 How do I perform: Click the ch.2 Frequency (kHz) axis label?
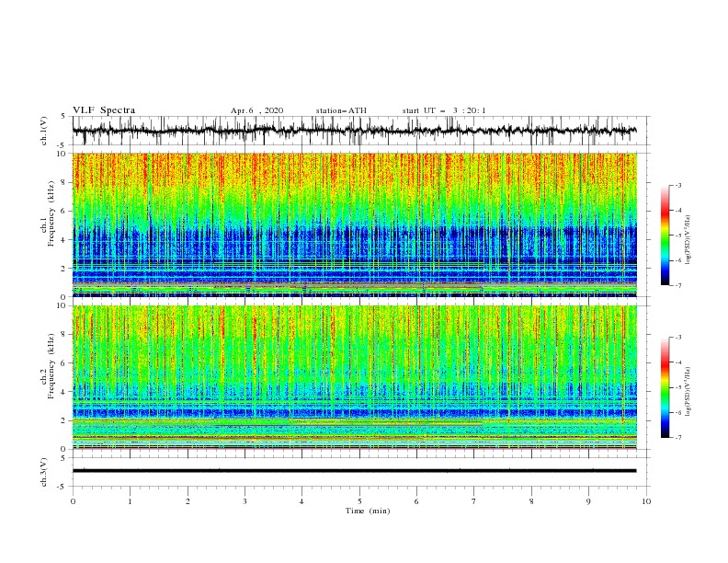[x=48, y=366]
